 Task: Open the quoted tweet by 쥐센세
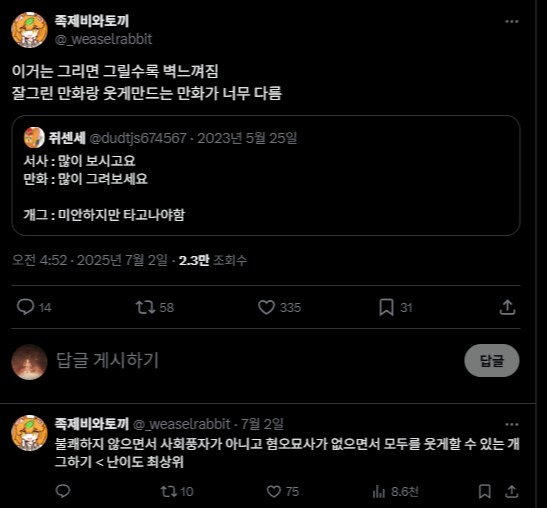[266, 175]
